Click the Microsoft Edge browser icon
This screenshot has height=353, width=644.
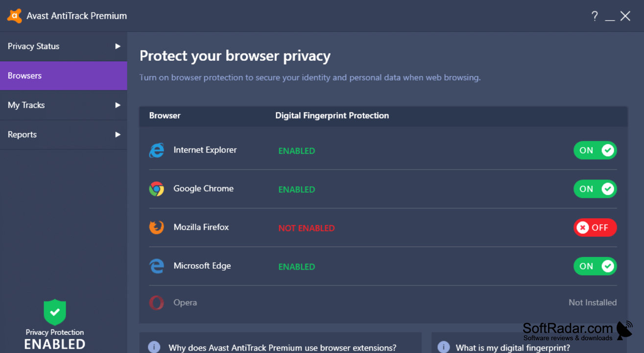click(157, 266)
